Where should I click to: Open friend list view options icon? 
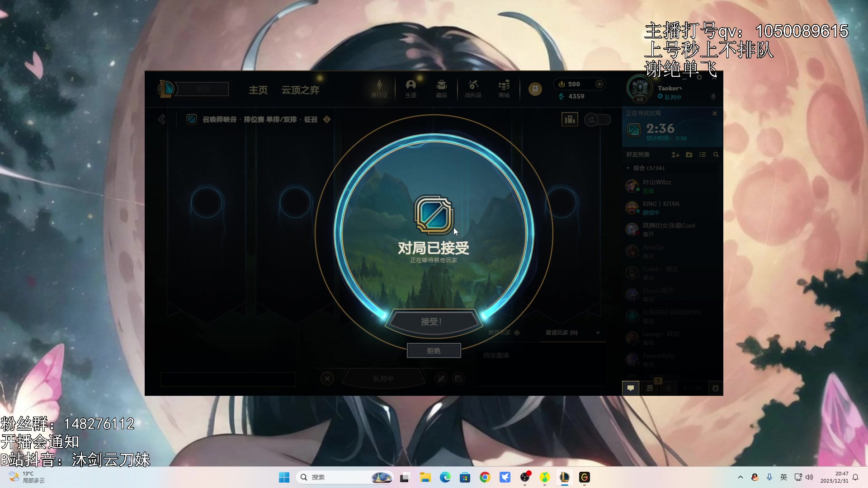point(703,155)
